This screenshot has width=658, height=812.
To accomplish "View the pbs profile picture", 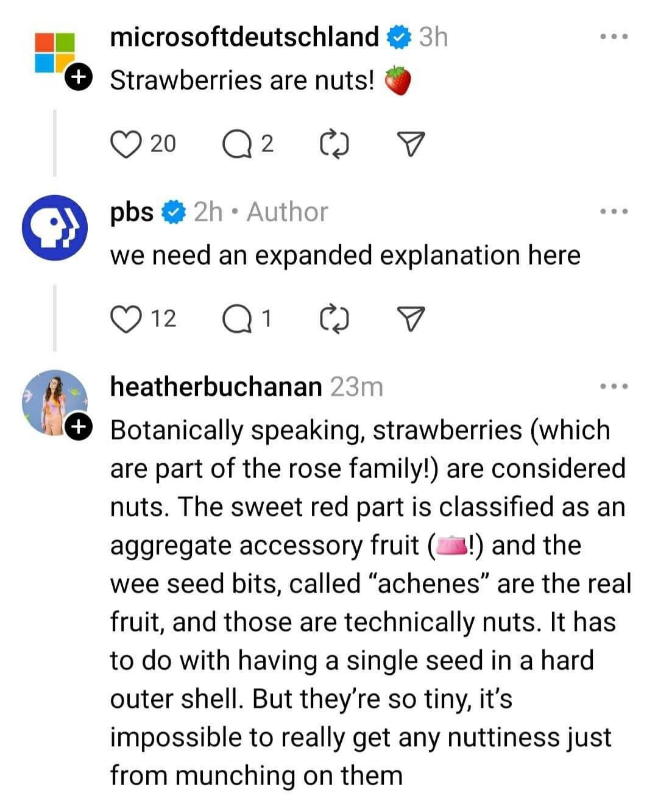I will [x=55, y=227].
